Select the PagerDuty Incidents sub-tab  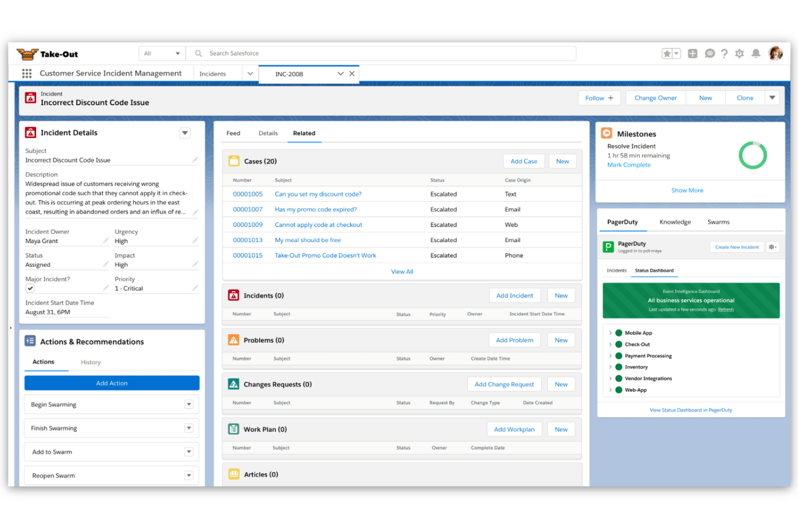point(616,271)
